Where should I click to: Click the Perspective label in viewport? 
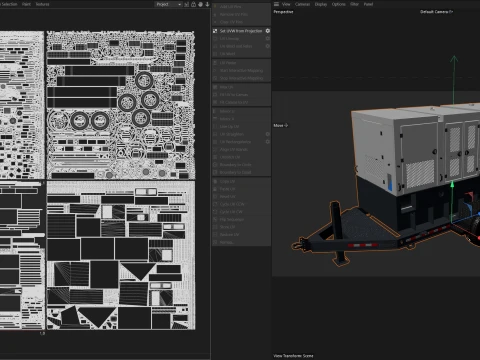click(x=283, y=12)
